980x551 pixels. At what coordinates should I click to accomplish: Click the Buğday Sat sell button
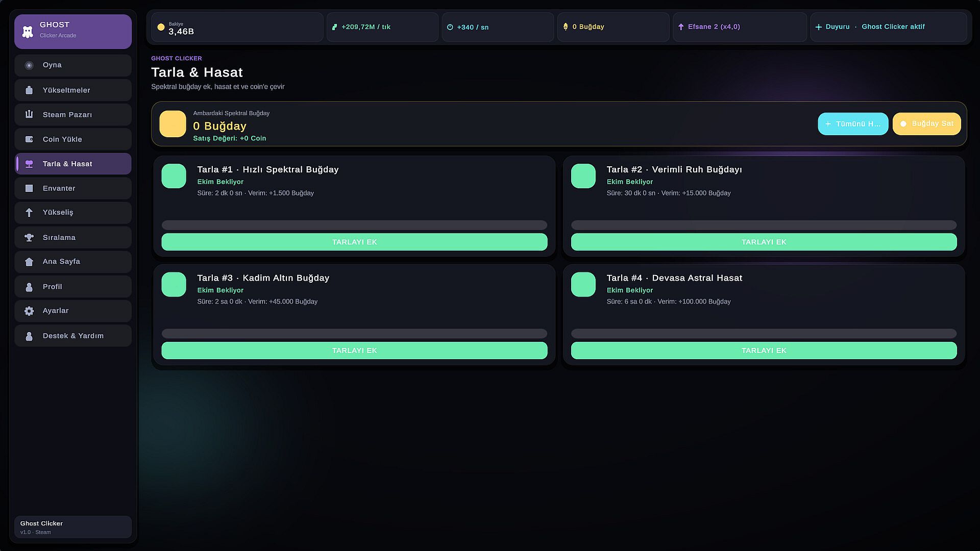point(926,124)
